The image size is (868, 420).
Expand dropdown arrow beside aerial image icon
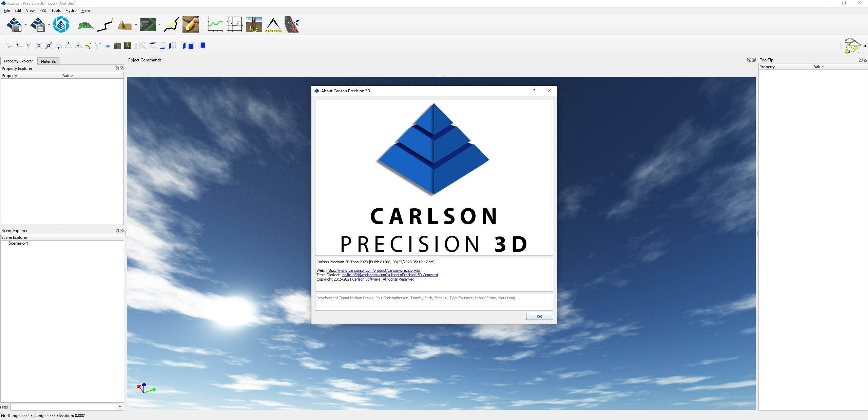pos(159,25)
